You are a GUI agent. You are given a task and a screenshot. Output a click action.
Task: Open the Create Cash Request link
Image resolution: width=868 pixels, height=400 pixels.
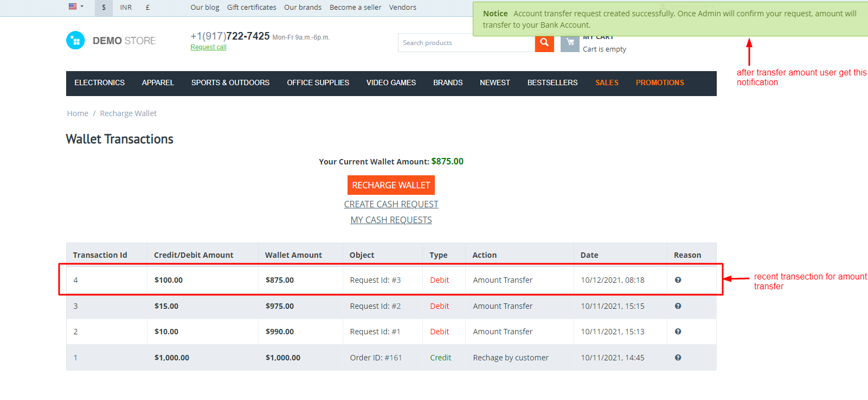coord(391,204)
